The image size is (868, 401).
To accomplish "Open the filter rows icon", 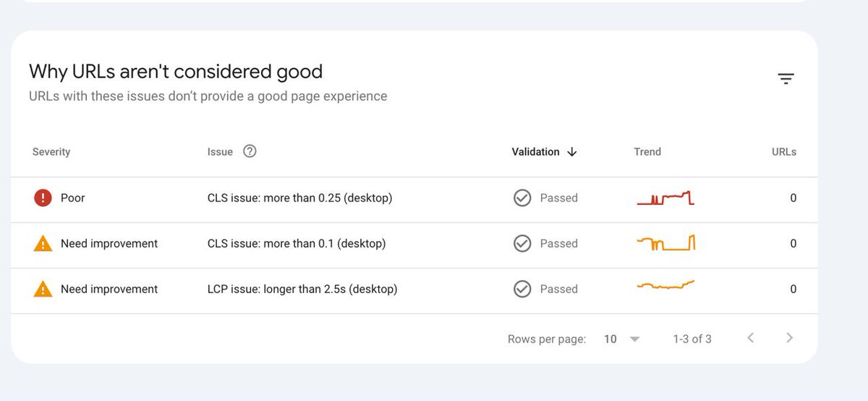I will [x=786, y=79].
